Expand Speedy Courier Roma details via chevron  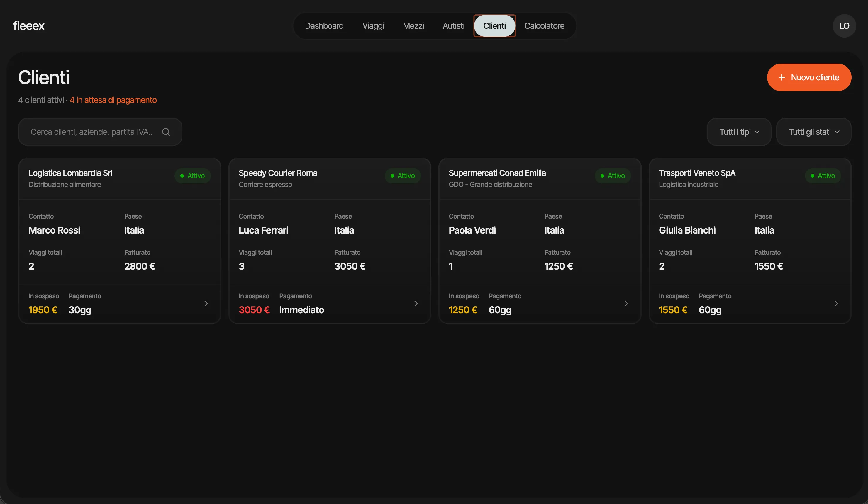pyautogui.click(x=416, y=304)
